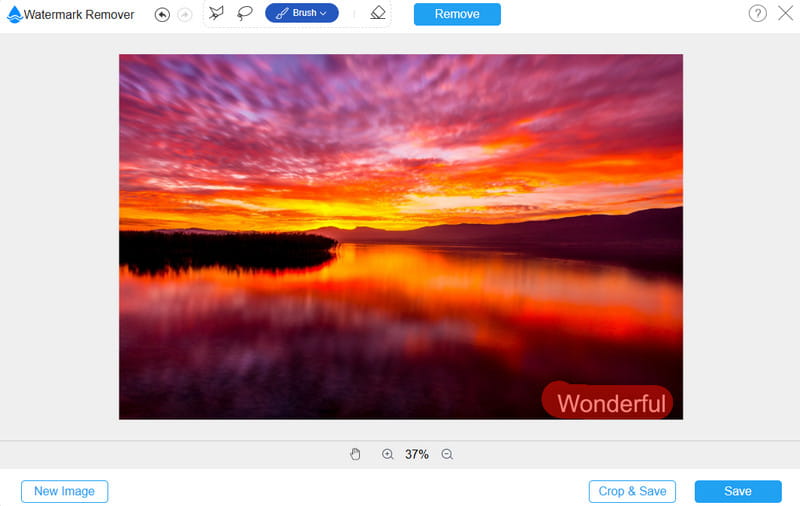Click the highlighted Wonderful watermark
The height and width of the screenshot is (506, 800).
click(610, 403)
